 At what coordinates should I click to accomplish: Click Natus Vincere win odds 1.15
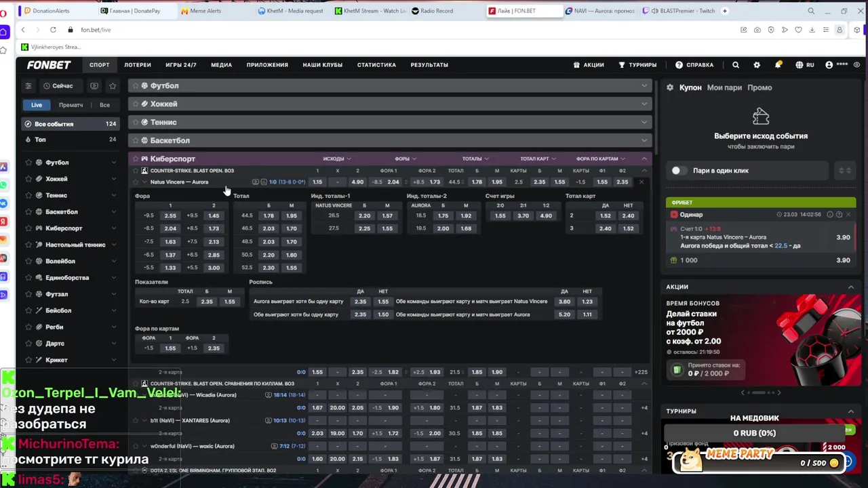pos(317,182)
